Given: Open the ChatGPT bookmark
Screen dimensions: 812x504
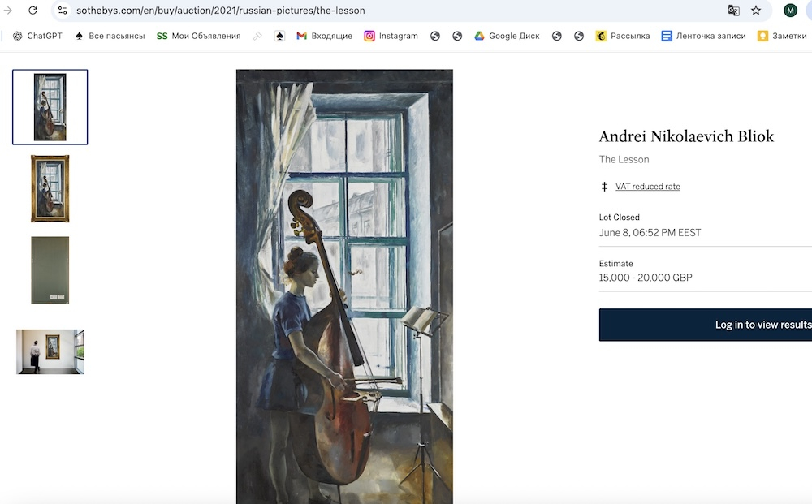Looking at the screenshot, I should pos(37,36).
